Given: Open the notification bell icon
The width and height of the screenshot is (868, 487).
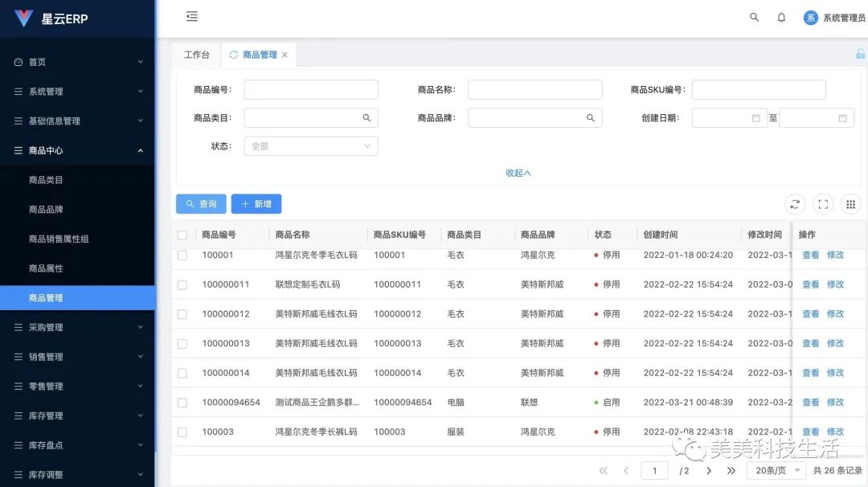Looking at the screenshot, I should (x=780, y=17).
